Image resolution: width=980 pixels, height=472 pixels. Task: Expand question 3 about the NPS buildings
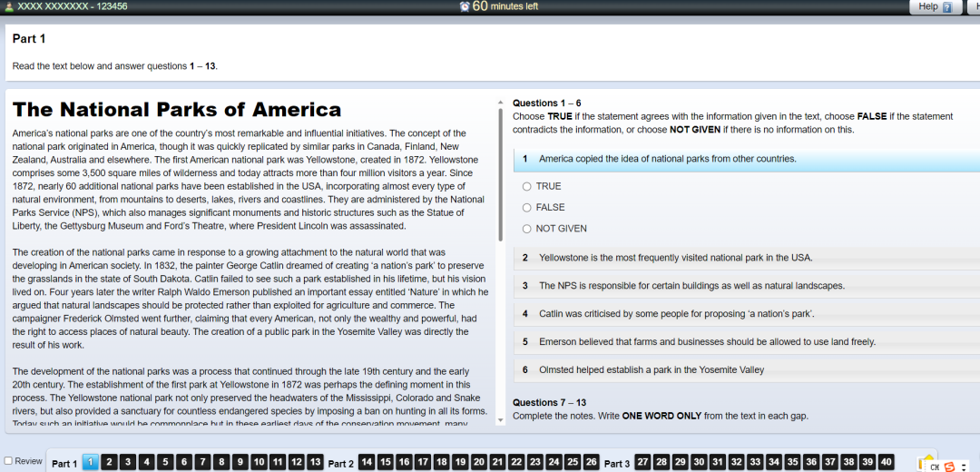tap(746, 286)
